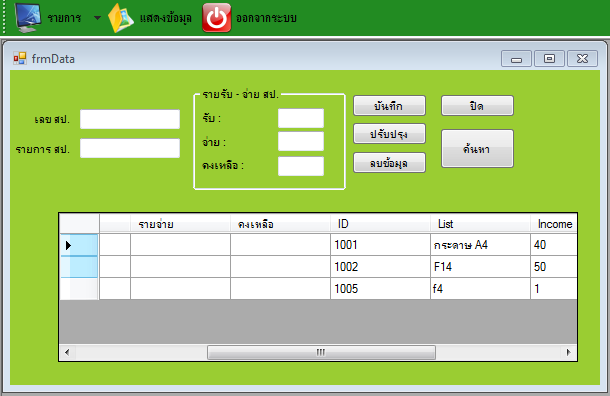Focus the รายการ สป. input field
The height and width of the screenshot is (396, 610).
click(130, 148)
